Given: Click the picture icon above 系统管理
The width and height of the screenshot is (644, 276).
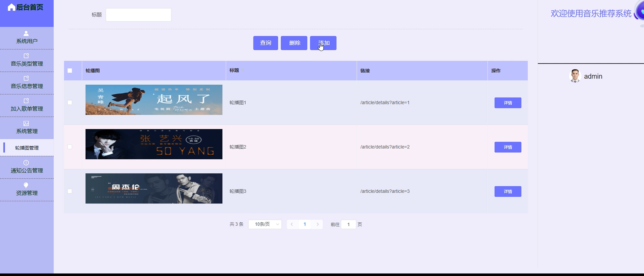Looking at the screenshot, I should [26, 123].
